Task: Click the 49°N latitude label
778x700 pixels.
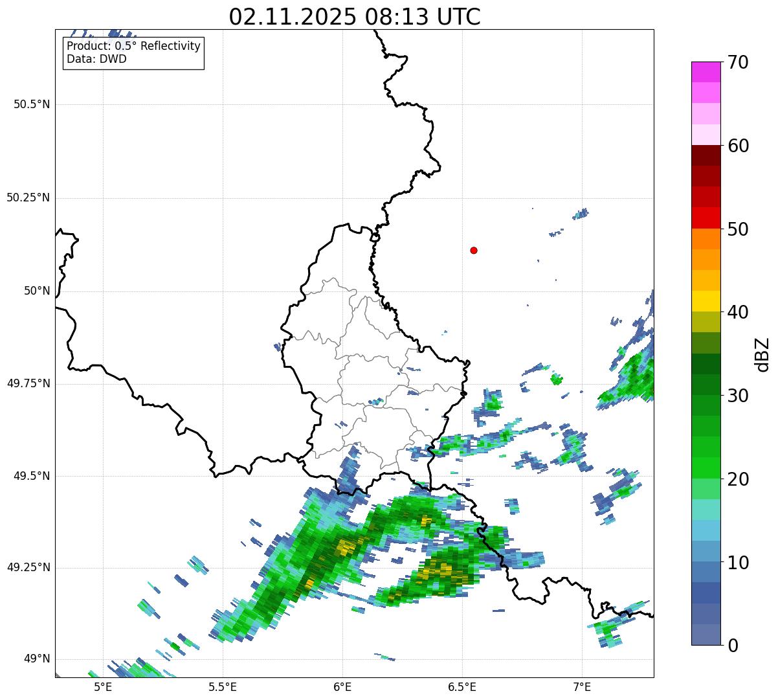Action: [37, 659]
